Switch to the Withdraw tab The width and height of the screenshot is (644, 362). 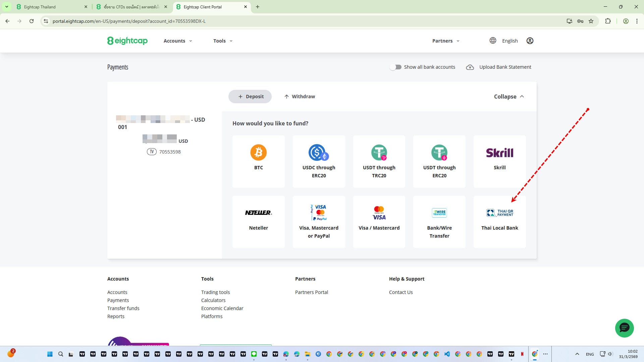(x=300, y=97)
